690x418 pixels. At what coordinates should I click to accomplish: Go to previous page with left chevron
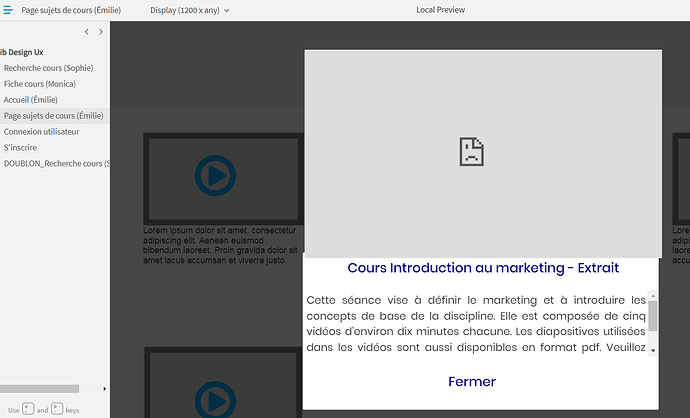(86, 32)
